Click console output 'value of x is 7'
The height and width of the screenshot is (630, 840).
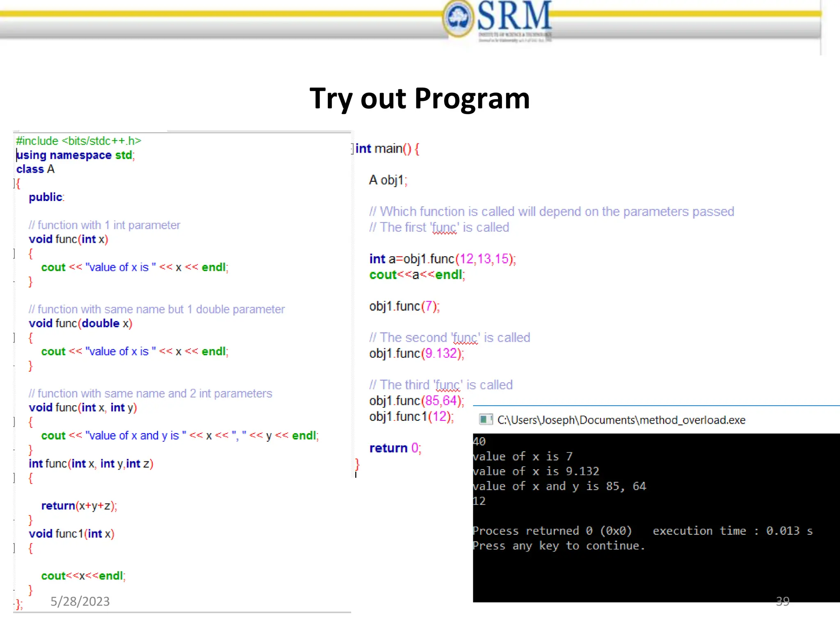(x=523, y=457)
